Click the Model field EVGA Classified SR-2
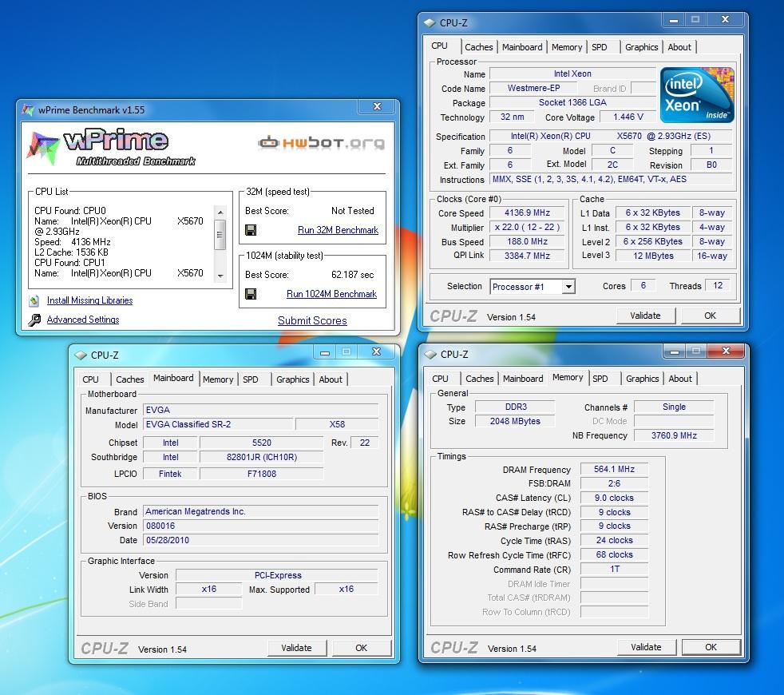The image size is (784, 695). (x=218, y=424)
